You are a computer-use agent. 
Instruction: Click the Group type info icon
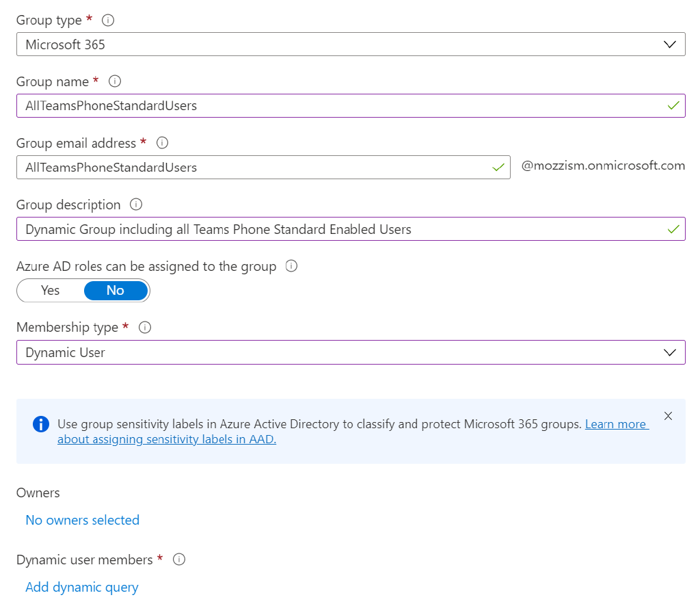(x=107, y=20)
